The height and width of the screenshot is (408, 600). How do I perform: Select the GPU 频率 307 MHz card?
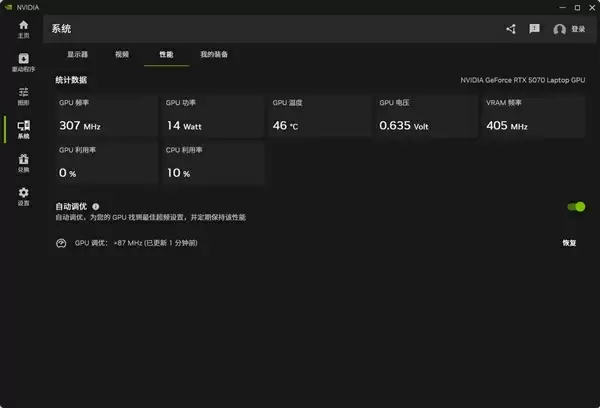coord(105,117)
